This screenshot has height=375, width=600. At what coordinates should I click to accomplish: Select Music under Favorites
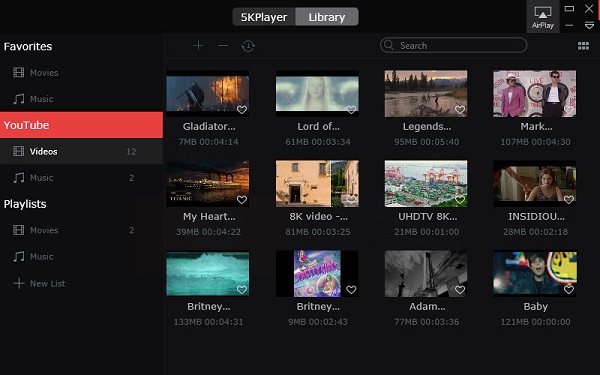[x=81, y=99]
